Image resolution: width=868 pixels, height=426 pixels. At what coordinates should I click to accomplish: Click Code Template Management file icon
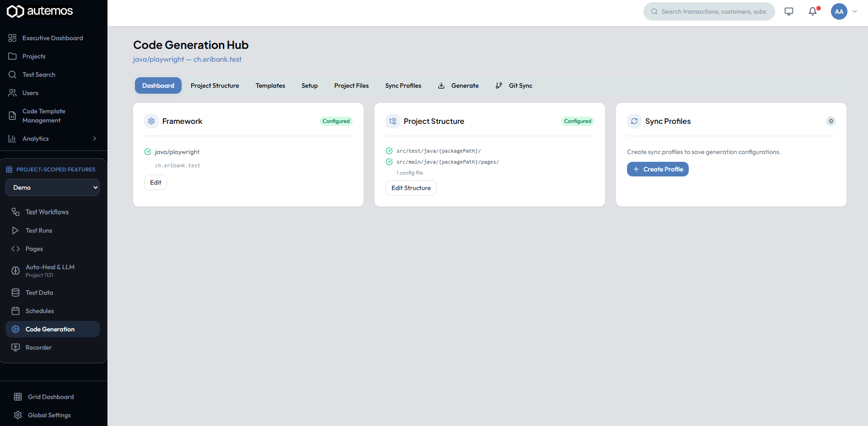click(x=12, y=116)
